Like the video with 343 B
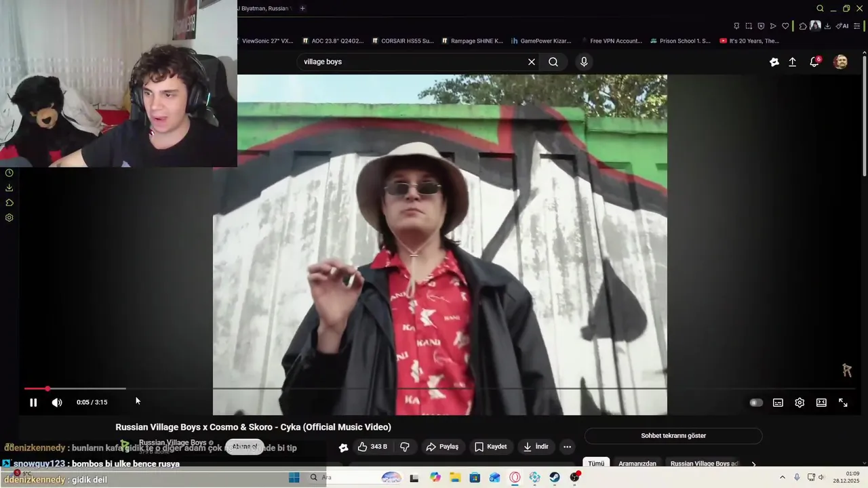 click(x=372, y=447)
